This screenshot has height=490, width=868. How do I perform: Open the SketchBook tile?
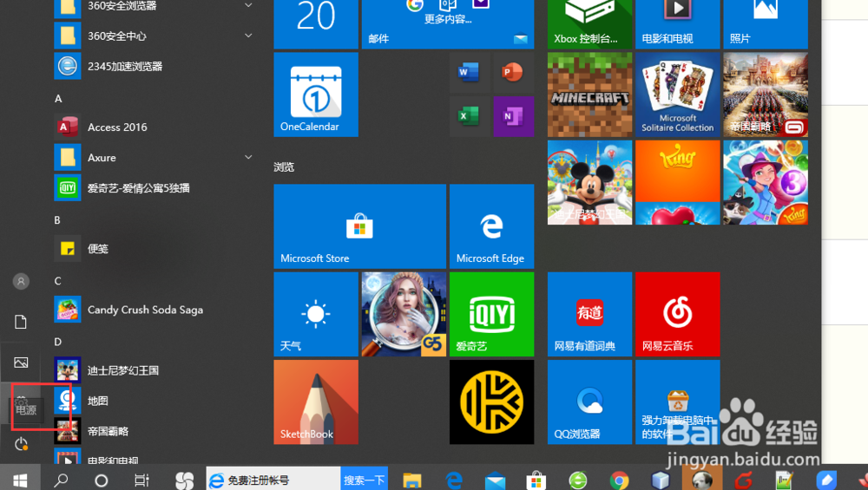[x=316, y=402]
